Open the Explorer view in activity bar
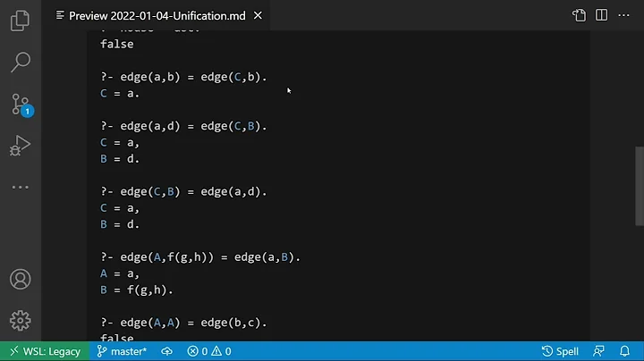The height and width of the screenshot is (361, 644). [20, 21]
